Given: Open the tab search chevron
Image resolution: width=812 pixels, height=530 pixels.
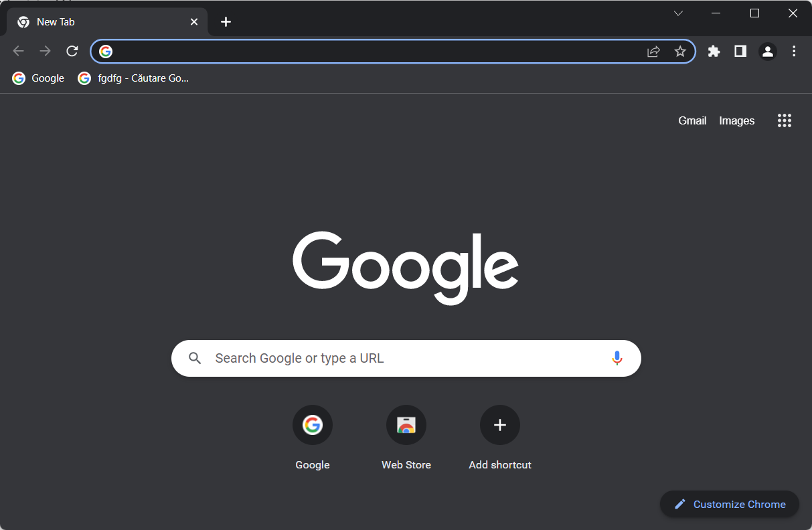Looking at the screenshot, I should pyautogui.click(x=678, y=13).
